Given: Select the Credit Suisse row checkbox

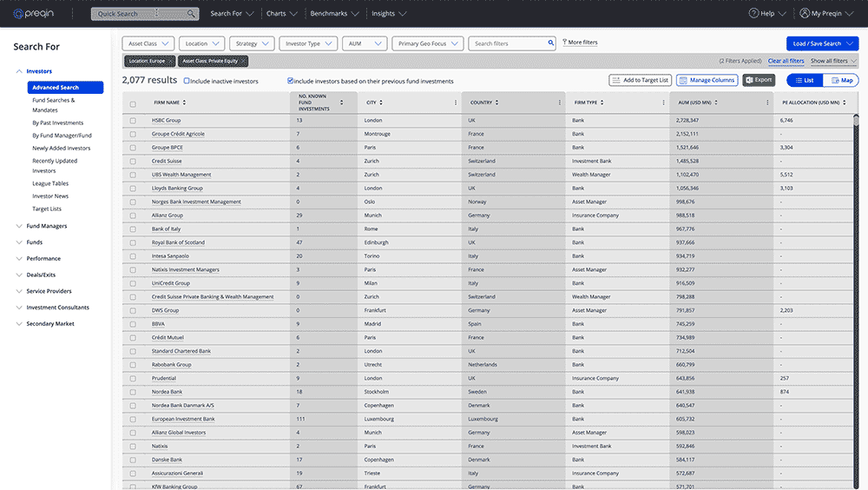Looking at the screenshot, I should point(133,162).
